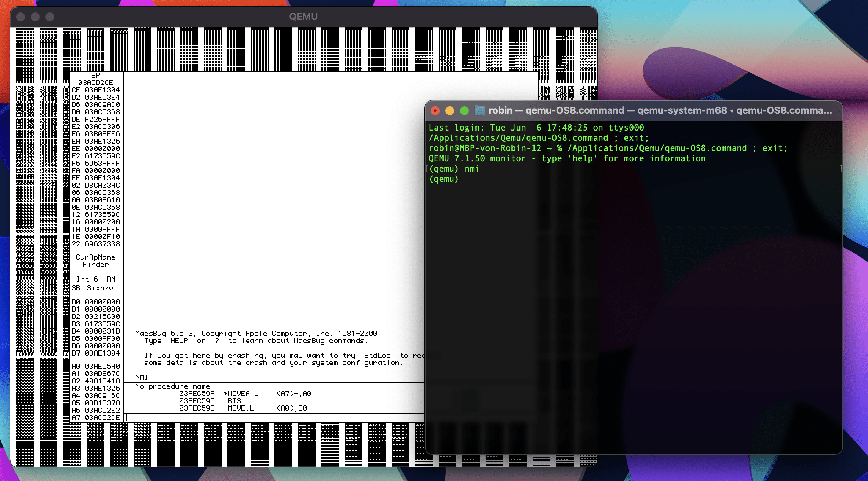
Task: Click 'If you got here by crashing' line
Action: tap(284, 356)
